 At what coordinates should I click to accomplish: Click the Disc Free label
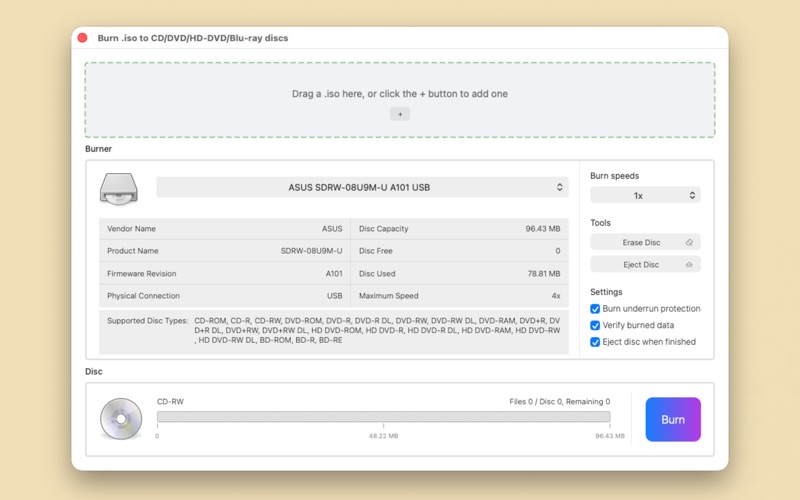click(376, 251)
